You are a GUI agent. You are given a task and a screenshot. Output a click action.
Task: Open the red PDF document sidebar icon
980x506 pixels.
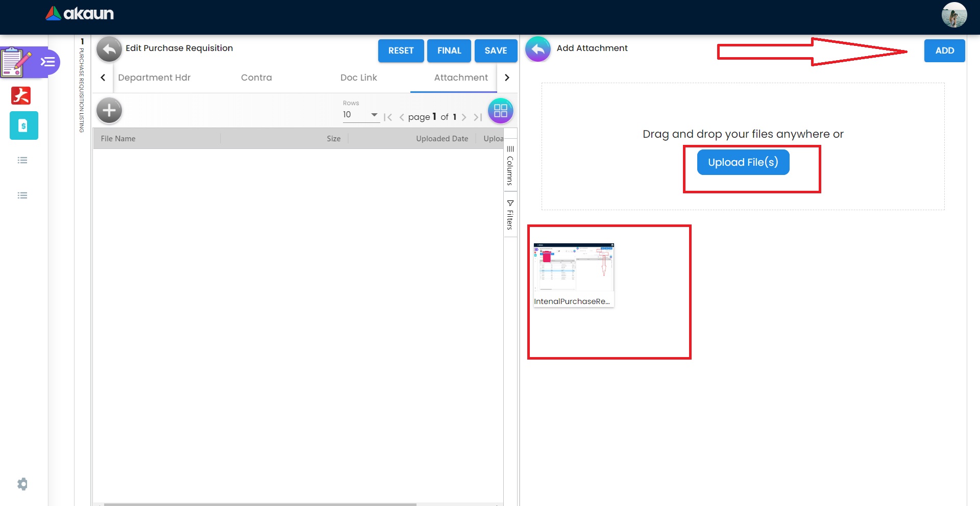point(21,95)
